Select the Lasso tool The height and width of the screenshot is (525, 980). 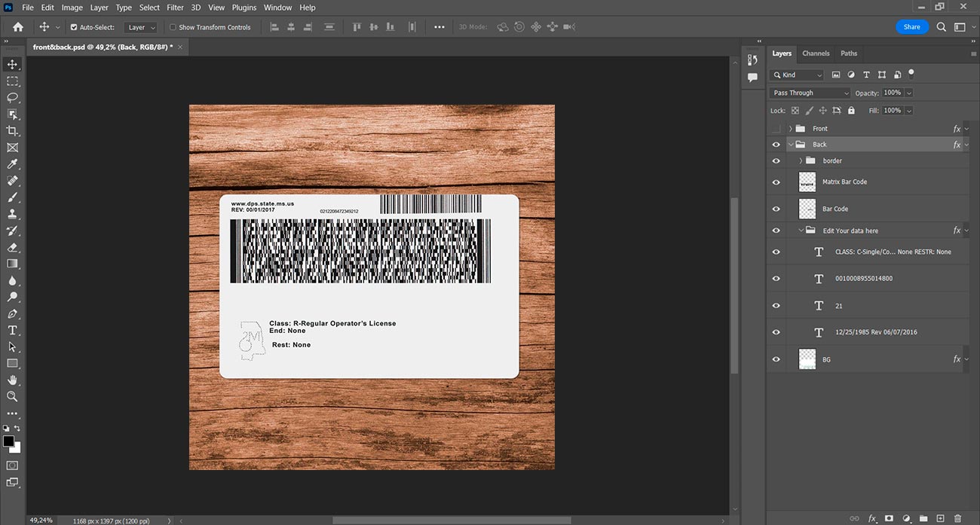12,98
